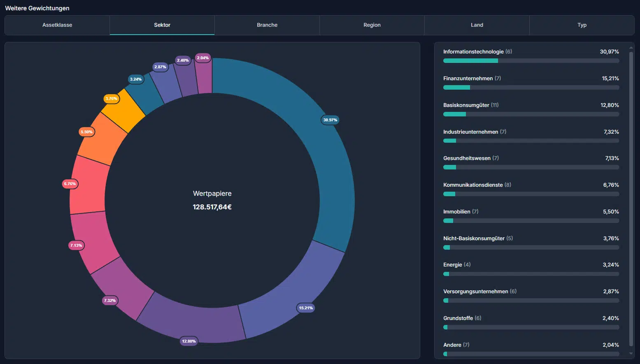640x364 pixels.
Task: Click the scrollbar up arrow in sector list
Action: pos(631,48)
